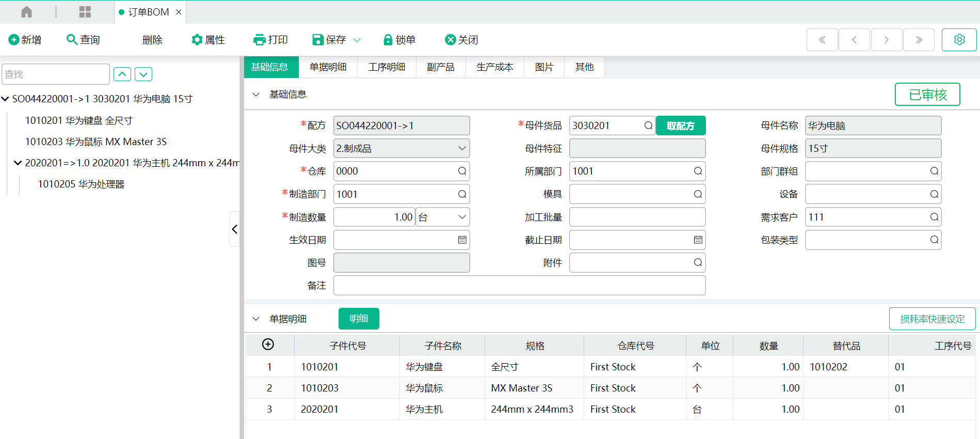Viewport: 980px width, 439px height.
Task: Jump to first record
Action: [822, 40]
